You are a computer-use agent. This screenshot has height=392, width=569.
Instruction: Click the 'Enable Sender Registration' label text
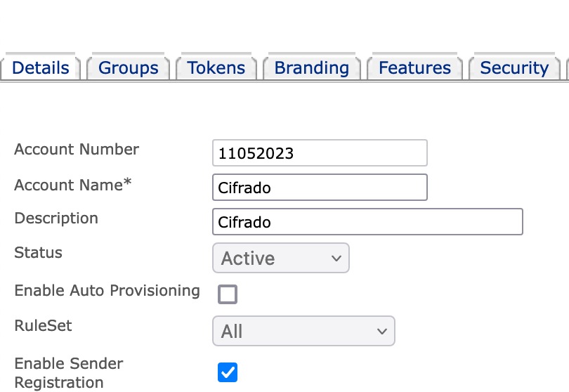point(68,373)
